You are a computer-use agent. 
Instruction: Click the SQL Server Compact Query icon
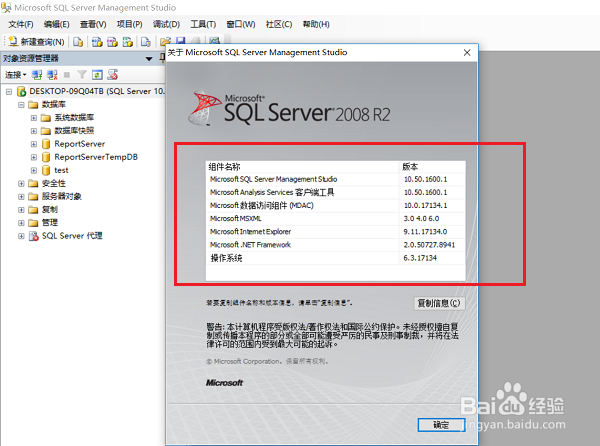(145, 42)
